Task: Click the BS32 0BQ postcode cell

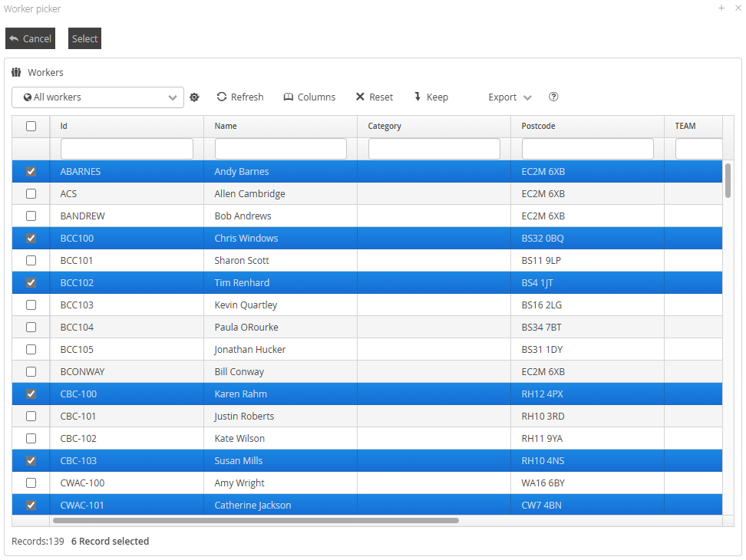Action: (x=588, y=238)
